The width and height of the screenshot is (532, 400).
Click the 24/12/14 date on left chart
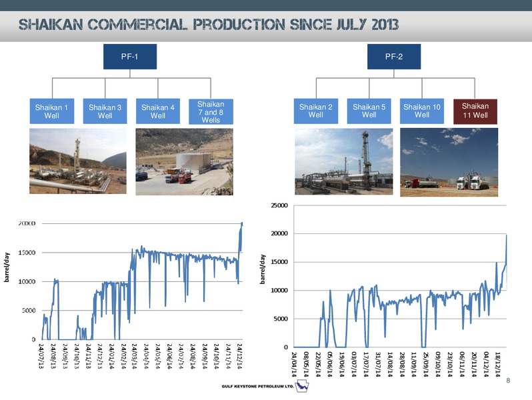[239, 356]
